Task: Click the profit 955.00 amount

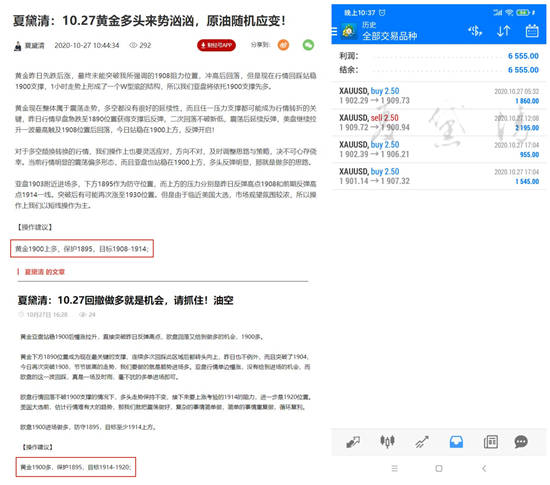Action: pos(529,155)
